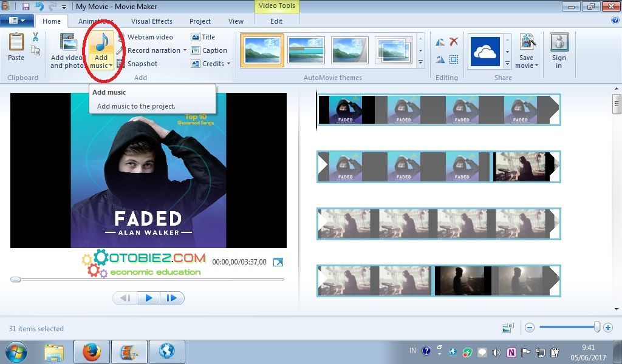Open the Movie Maker file menu button
Image resolution: width=622 pixels, height=364 pixels.
[16, 21]
